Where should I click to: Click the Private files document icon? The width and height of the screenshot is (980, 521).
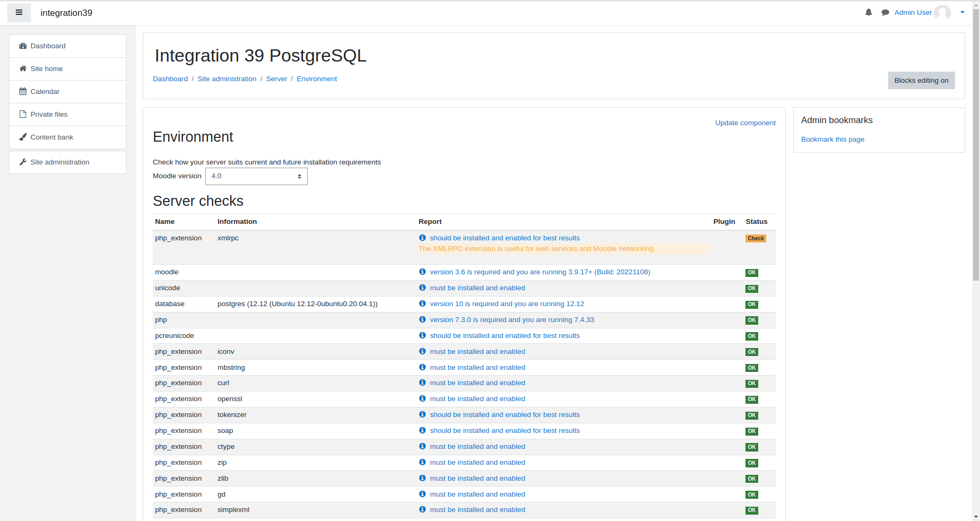tap(23, 115)
